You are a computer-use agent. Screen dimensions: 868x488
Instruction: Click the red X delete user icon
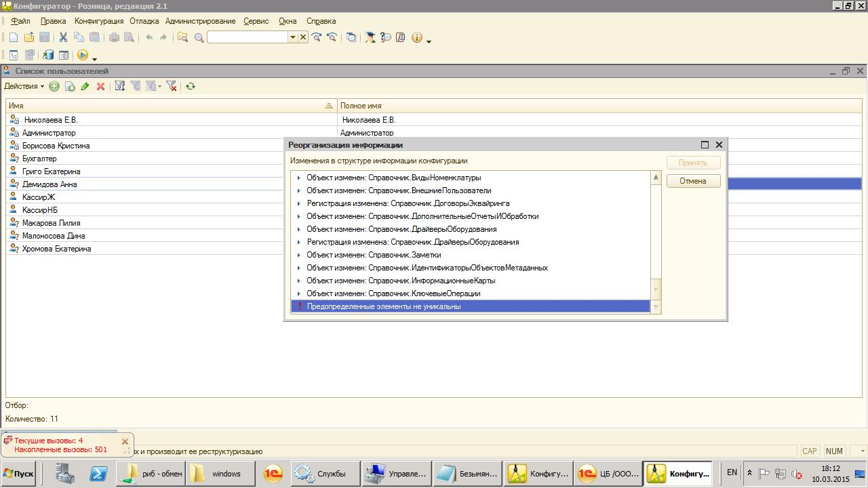(100, 86)
